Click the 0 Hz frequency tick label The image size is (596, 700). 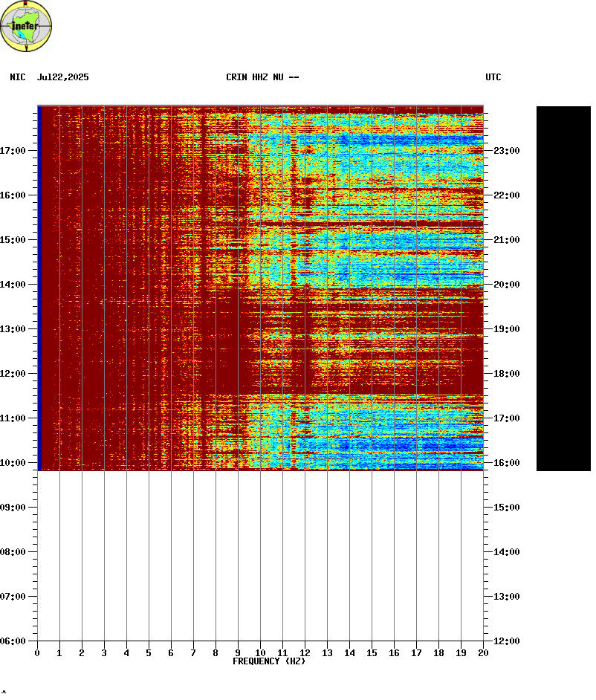[37, 653]
